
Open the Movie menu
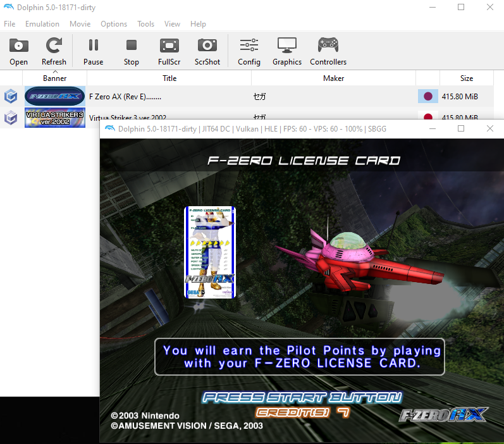click(x=80, y=24)
